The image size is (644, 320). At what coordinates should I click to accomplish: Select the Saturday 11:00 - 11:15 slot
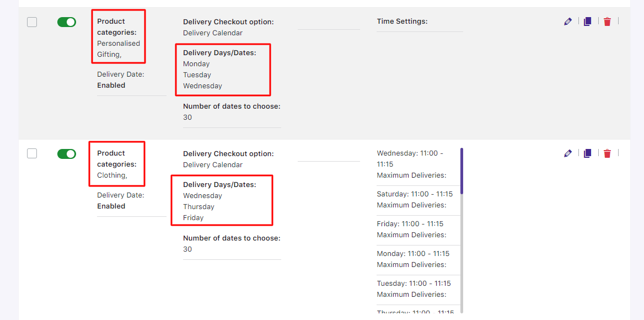415,194
